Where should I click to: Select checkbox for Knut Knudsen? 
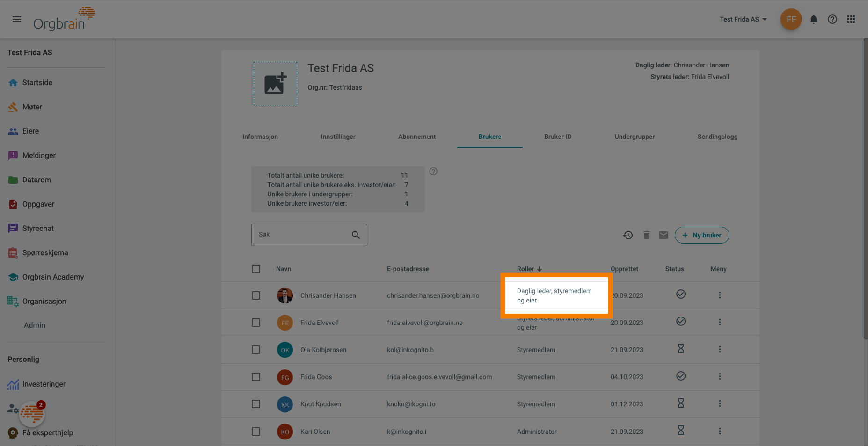click(256, 404)
